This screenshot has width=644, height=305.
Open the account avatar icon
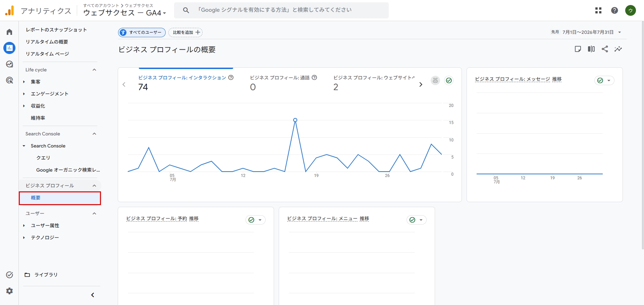pos(631,10)
